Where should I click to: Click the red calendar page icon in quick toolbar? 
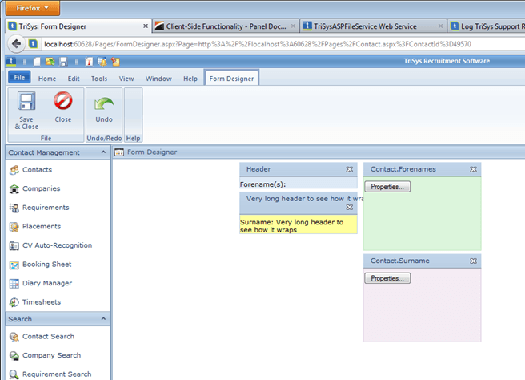[x=89, y=62]
